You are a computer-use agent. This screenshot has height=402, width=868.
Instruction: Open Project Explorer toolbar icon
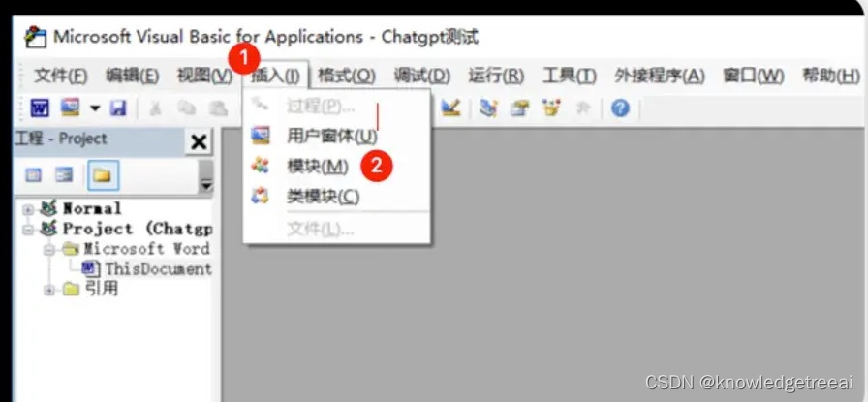click(x=488, y=108)
